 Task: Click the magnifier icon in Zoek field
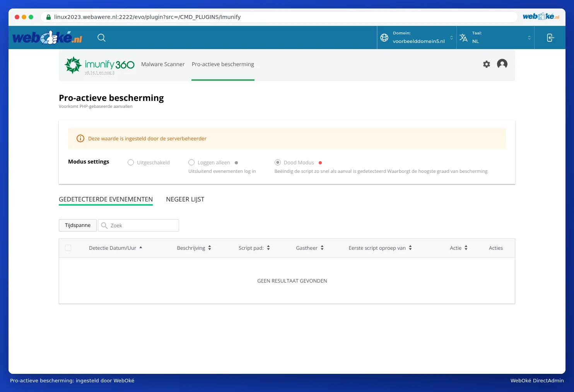tap(104, 225)
